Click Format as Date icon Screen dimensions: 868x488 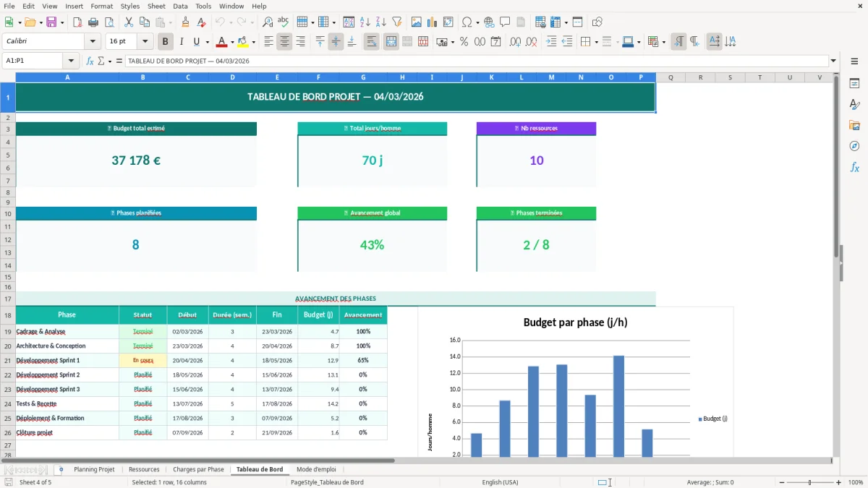[x=495, y=42]
